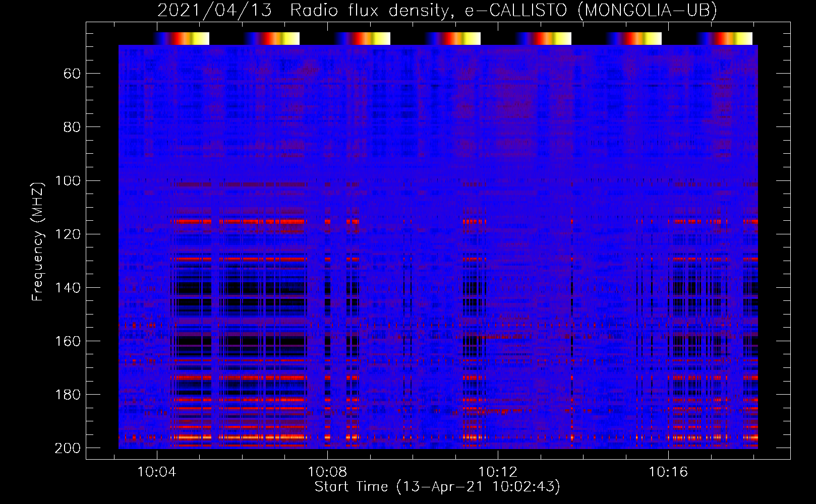816x504 pixels.
Task: Click the 200 frequency tick label
Action: [68, 448]
